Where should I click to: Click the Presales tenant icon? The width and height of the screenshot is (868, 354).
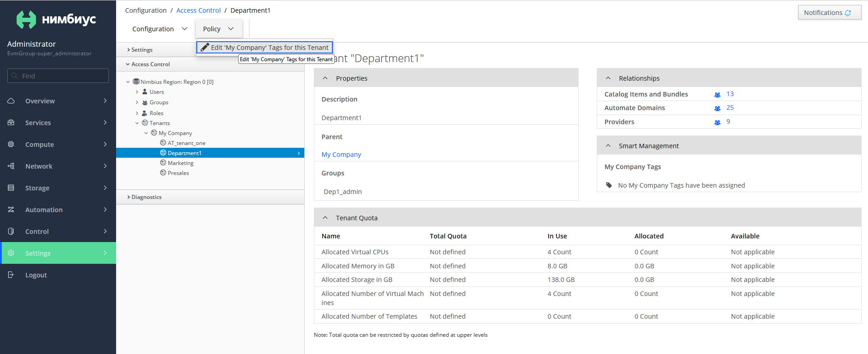(x=163, y=173)
